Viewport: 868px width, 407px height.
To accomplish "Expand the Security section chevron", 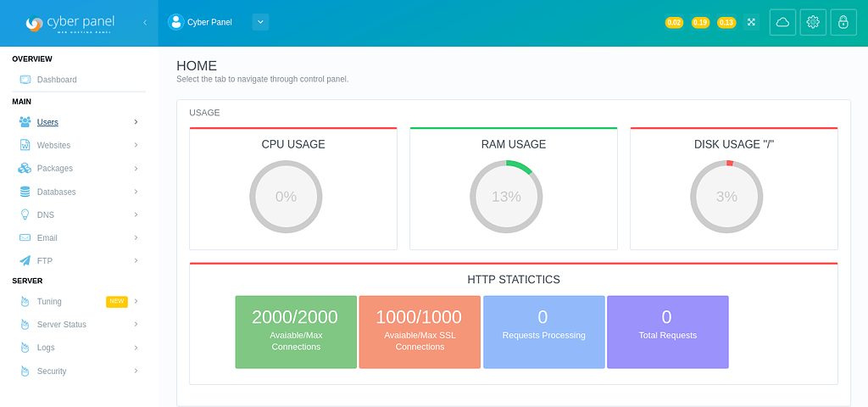I will point(136,371).
